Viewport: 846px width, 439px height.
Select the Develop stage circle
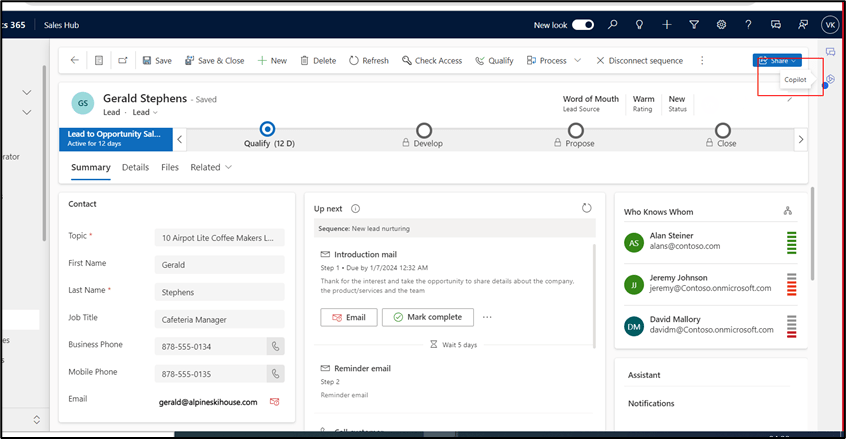[423, 130]
